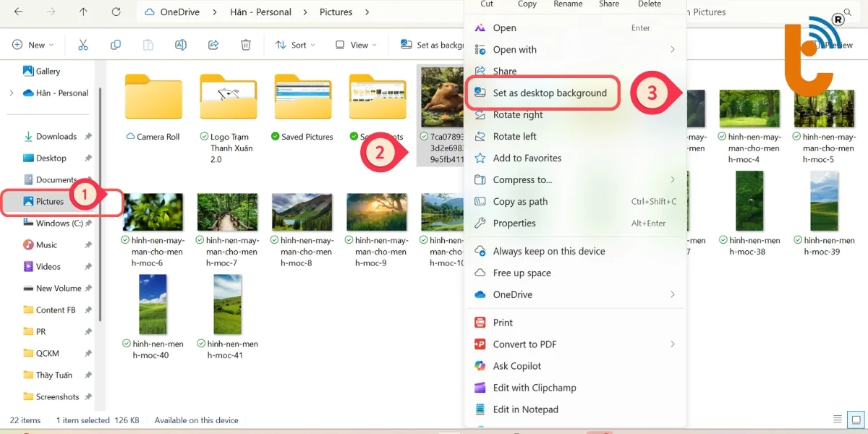Open the Sort dropdown
The image size is (868, 434).
coord(295,45)
